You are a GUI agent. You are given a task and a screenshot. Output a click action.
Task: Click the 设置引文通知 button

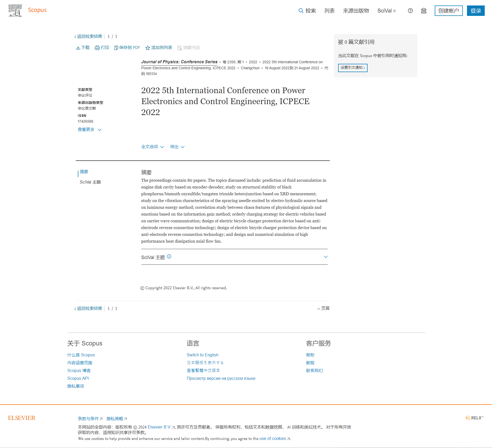coord(353,68)
